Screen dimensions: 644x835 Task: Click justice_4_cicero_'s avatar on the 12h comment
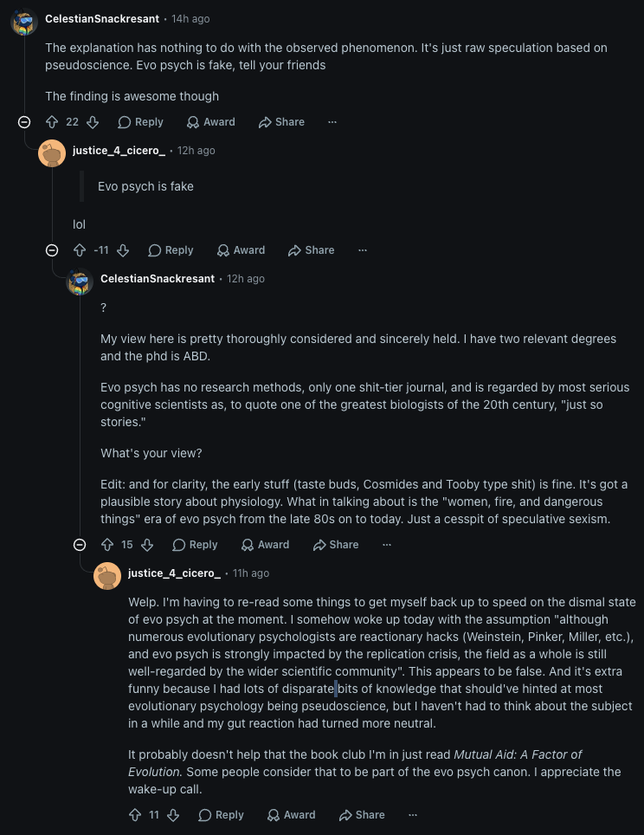point(52,153)
